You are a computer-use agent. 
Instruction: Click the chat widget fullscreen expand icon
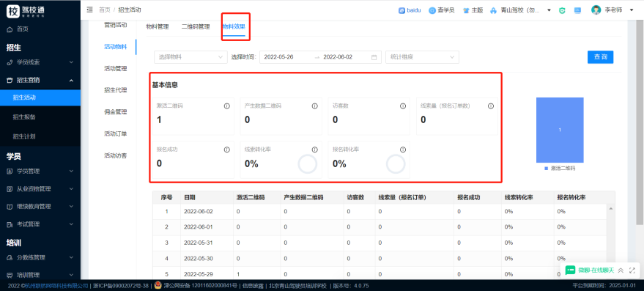coord(632,270)
